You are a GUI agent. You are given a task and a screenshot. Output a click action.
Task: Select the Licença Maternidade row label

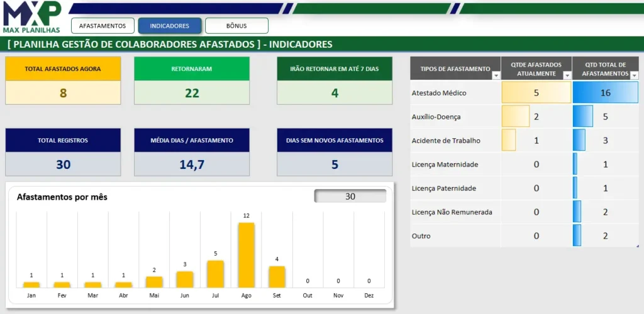click(445, 165)
